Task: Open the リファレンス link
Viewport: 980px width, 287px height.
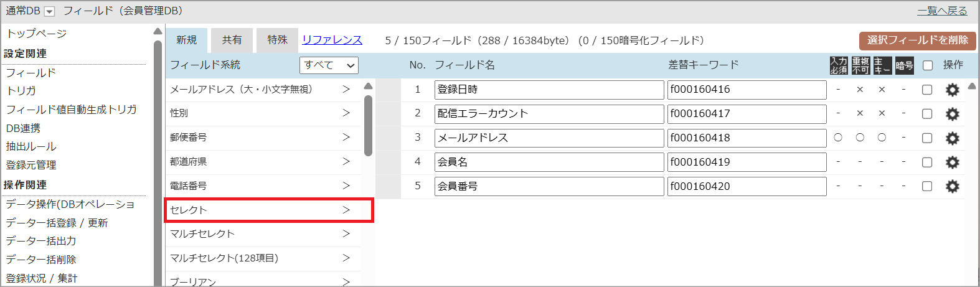Action: 332,40
